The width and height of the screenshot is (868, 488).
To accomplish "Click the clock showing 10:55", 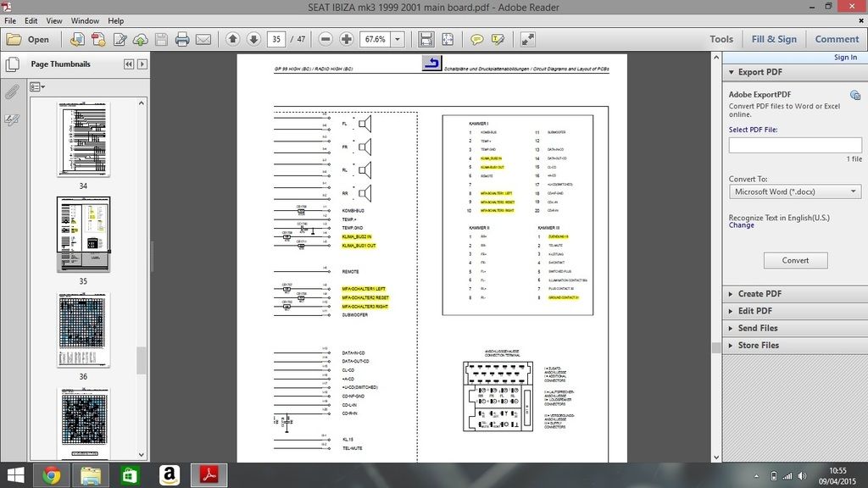I will (x=837, y=471).
